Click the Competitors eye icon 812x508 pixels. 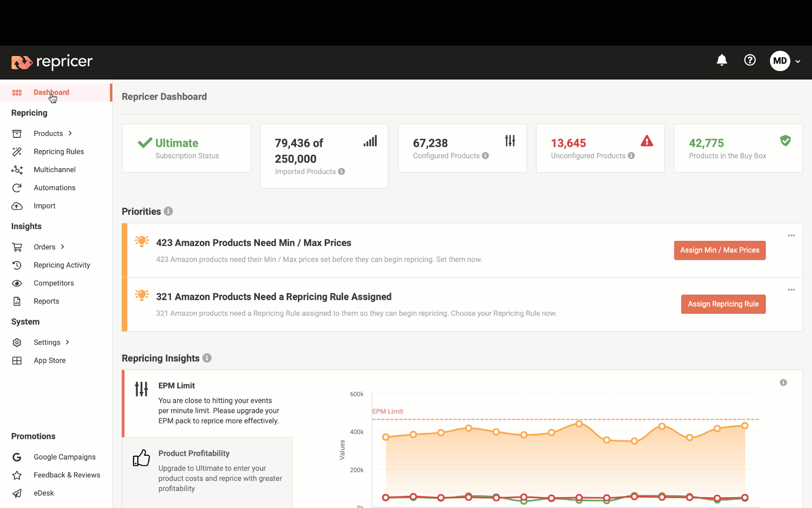click(17, 283)
